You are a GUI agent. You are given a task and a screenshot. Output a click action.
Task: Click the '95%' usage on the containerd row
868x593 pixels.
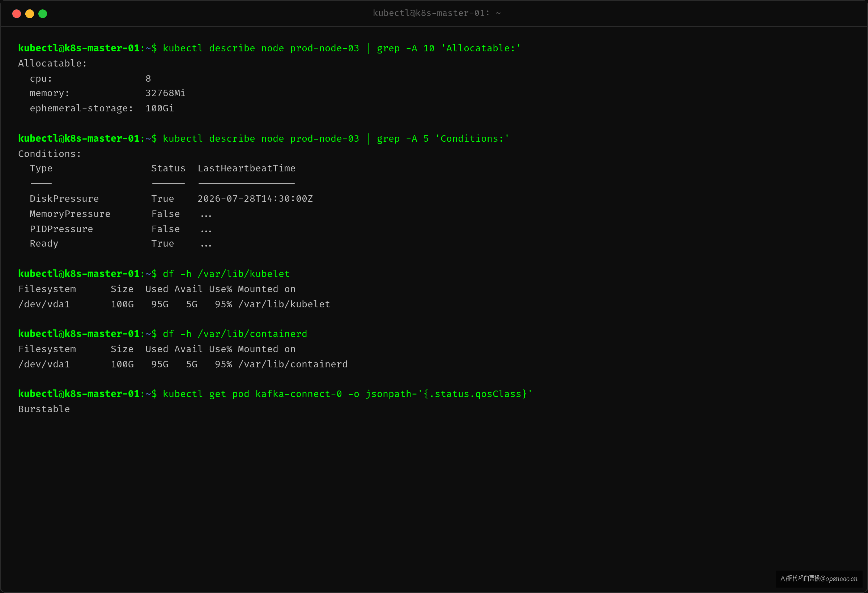coord(224,364)
